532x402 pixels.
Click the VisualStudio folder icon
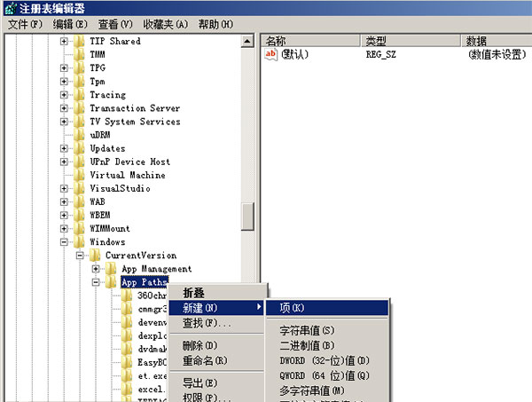pyautogui.click(x=80, y=188)
